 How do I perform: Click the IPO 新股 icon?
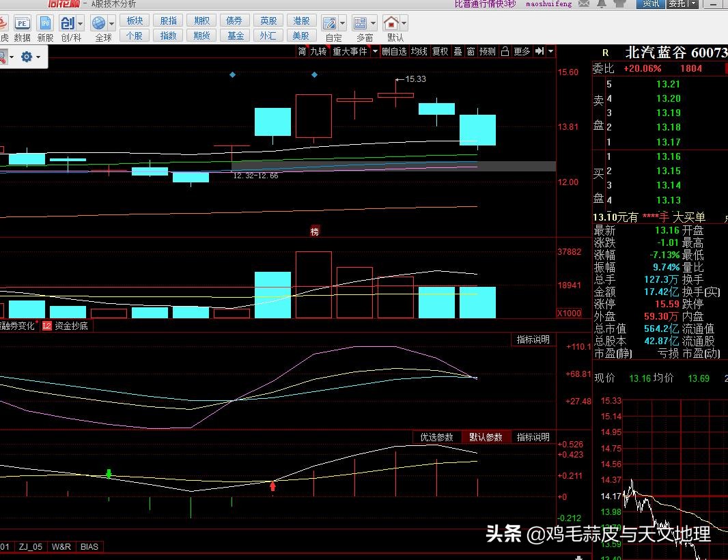click(45, 23)
